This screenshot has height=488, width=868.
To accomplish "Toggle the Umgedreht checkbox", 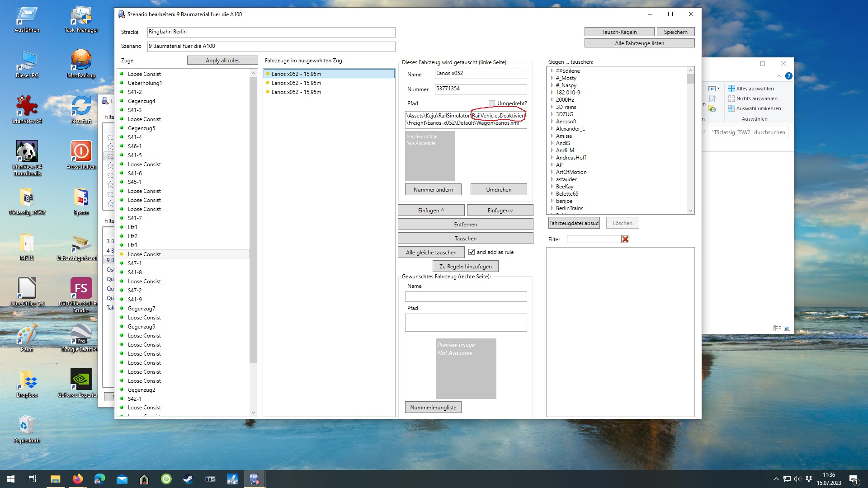I will 492,103.
